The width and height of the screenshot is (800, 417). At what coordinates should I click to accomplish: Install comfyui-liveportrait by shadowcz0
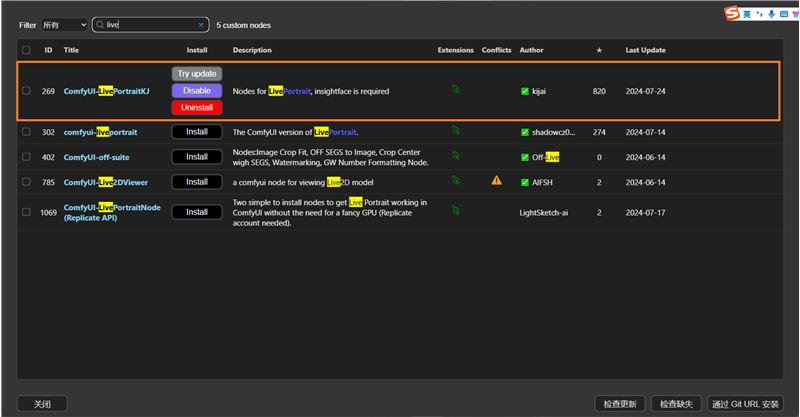(197, 132)
